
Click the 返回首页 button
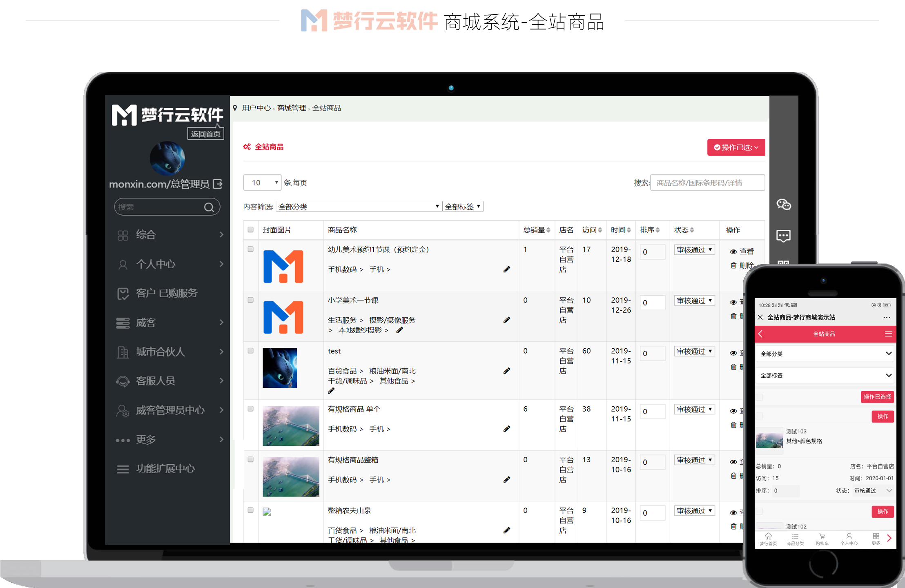[206, 134]
